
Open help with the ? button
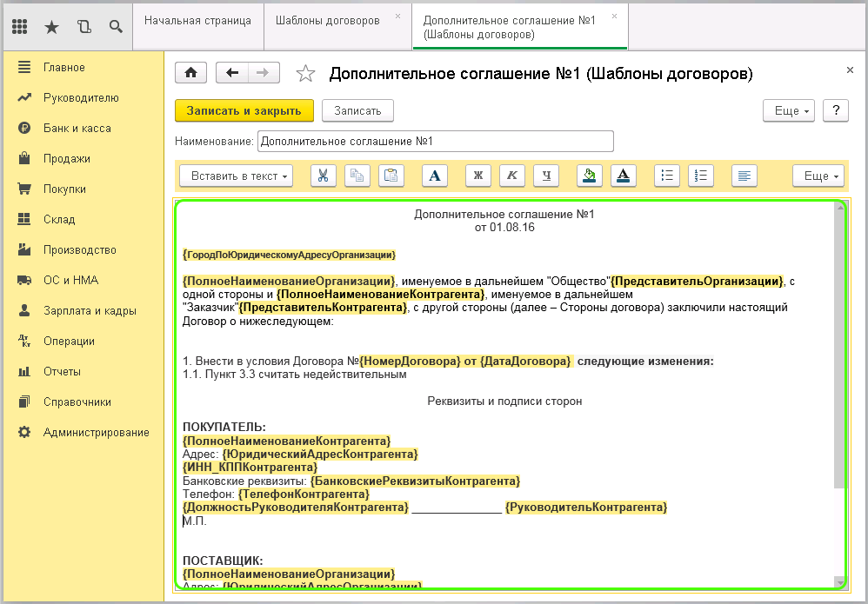(836, 110)
